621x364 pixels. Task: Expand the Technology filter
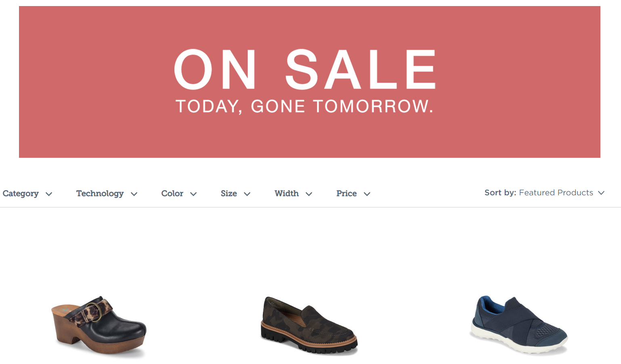(x=107, y=194)
